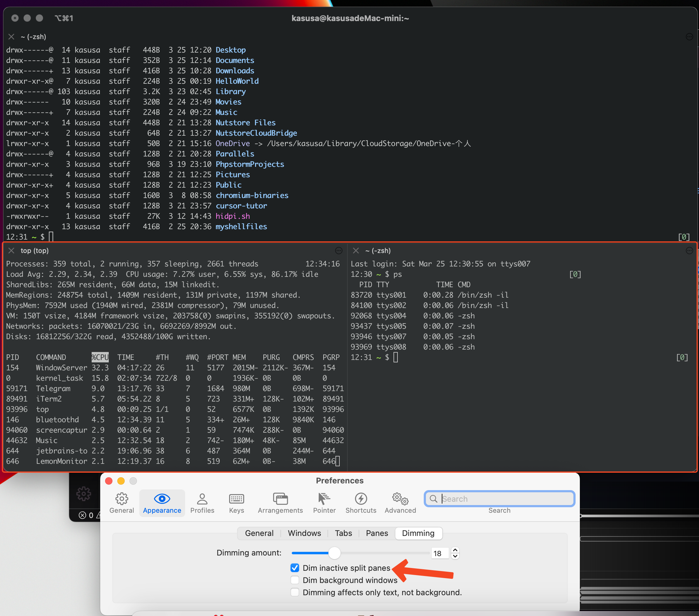The width and height of the screenshot is (699, 616).
Task: Increase dimming amount with stepper up arrow
Action: coord(455,550)
